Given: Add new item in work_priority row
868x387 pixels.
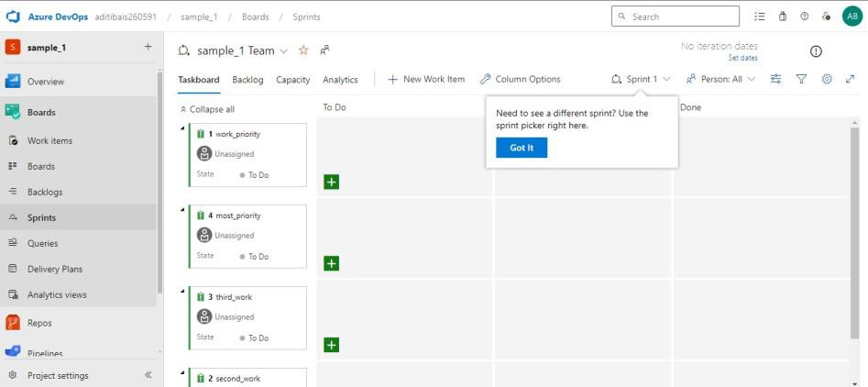Looking at the screenshot, I should (331, 182).
